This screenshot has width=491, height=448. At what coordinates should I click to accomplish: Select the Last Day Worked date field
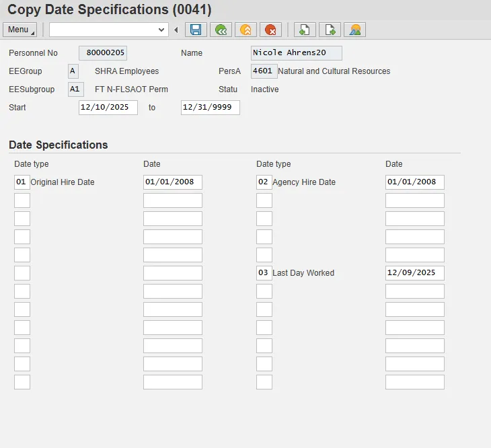(414, 273)
